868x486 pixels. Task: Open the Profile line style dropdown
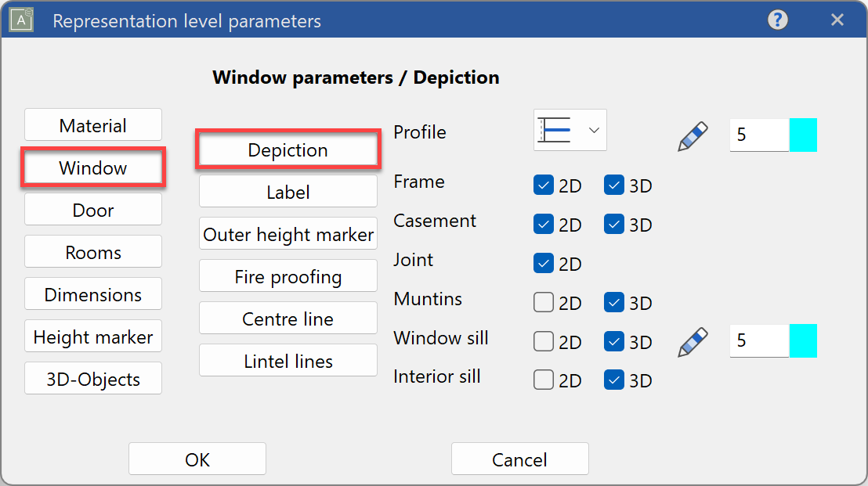tap(570, 130)
